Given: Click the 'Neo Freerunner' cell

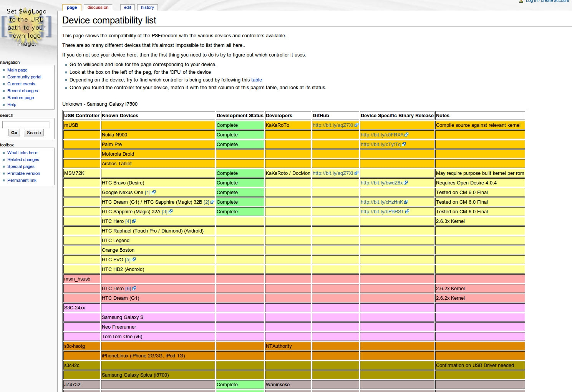Looking at the screenshot, I should (158, 327).
